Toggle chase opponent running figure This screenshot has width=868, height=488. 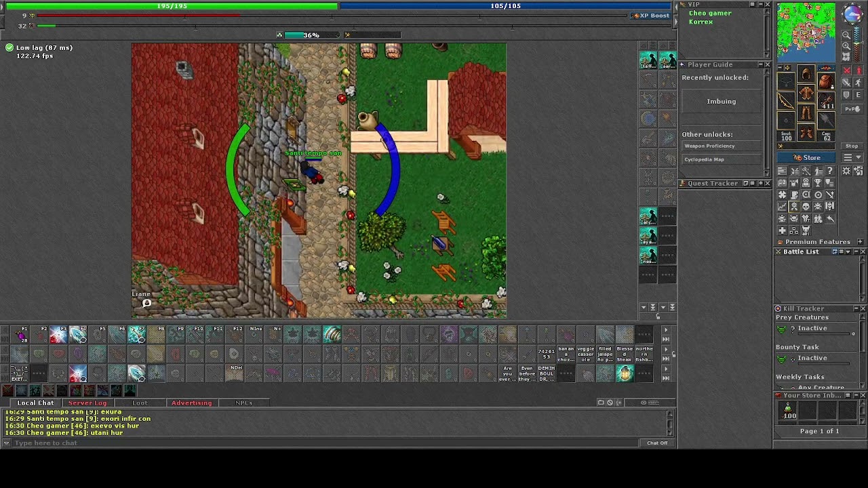tap(859, 83)
